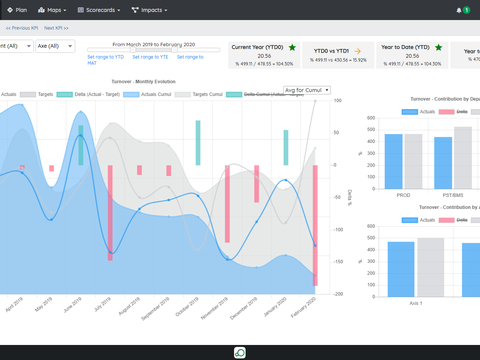Viewport: 480px width, 360px height.
Task: Open the Maps menu
Action: click(52, 10)
